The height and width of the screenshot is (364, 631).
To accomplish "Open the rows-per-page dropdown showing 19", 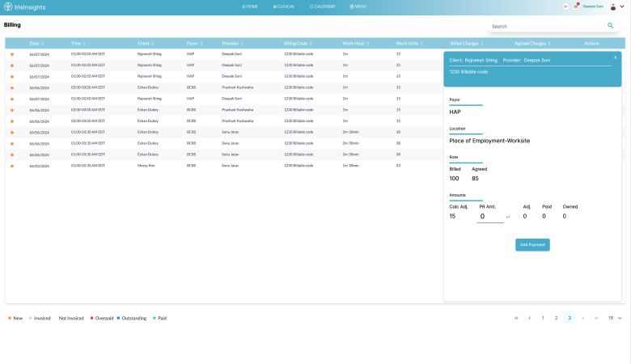I will pyautogui.click(x=616, y=318).
